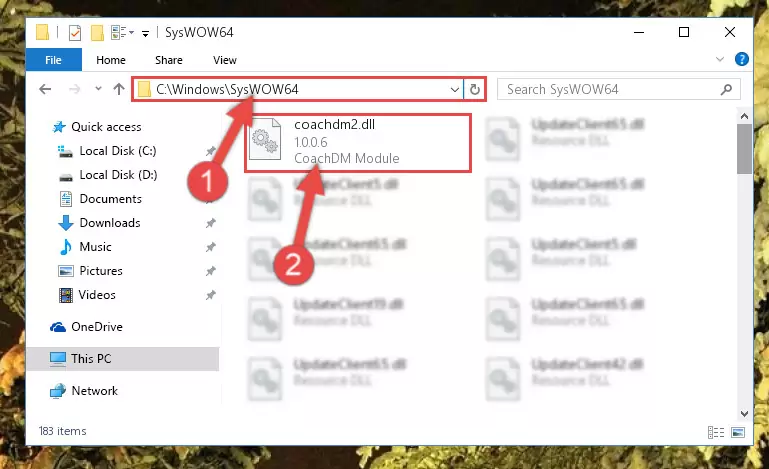Click the address bar path C:\Windows\SysWOW64
The height and width of the screenshot is (469, 769).
click(227, 89)
